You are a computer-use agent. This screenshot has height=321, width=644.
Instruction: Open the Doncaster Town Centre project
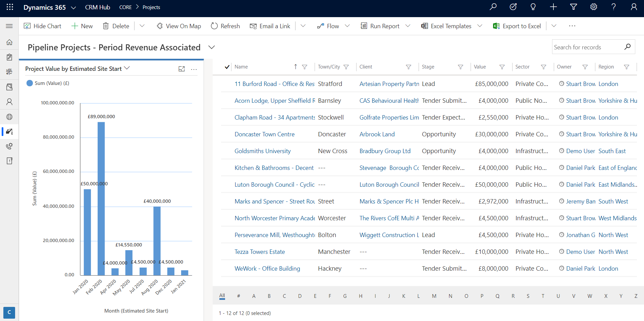(264, 134)
